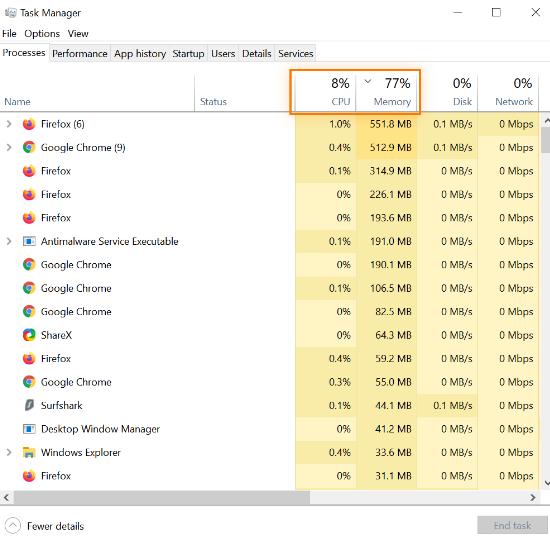Click the Google Chrome (9) icon
This screenshot has width=550, height=541.
[x=29, y=147]
